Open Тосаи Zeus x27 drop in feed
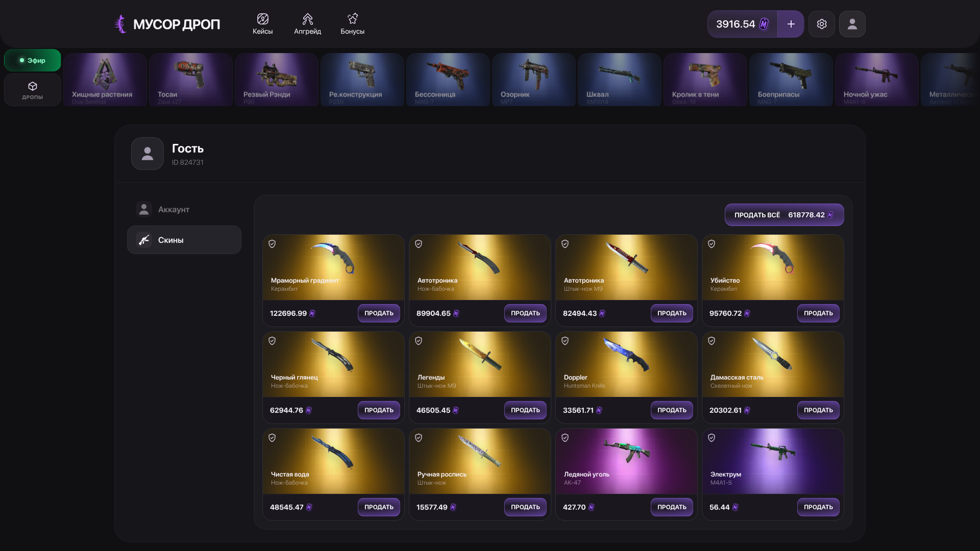Screen dimensions: 980x551 tap(191, 80)
